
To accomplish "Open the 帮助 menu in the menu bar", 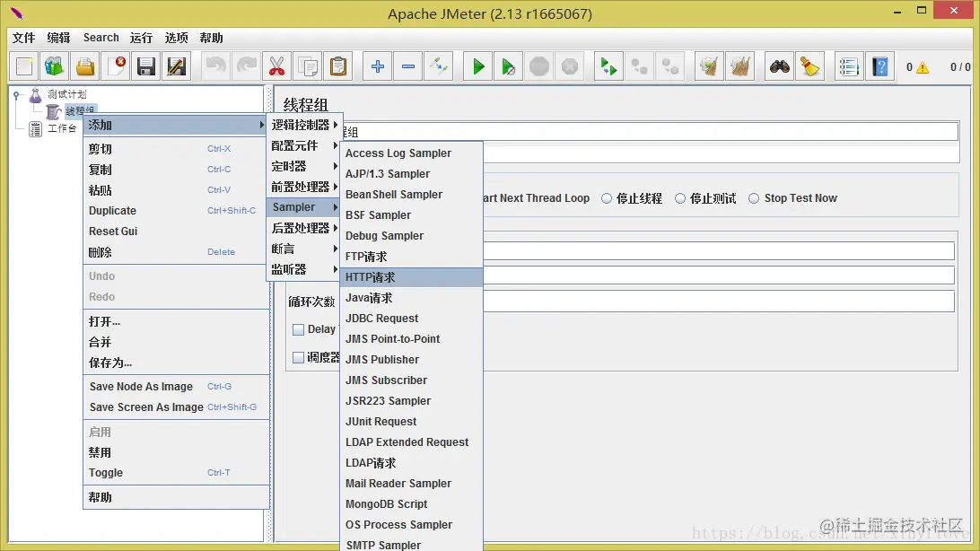I will tap(211, 38).
